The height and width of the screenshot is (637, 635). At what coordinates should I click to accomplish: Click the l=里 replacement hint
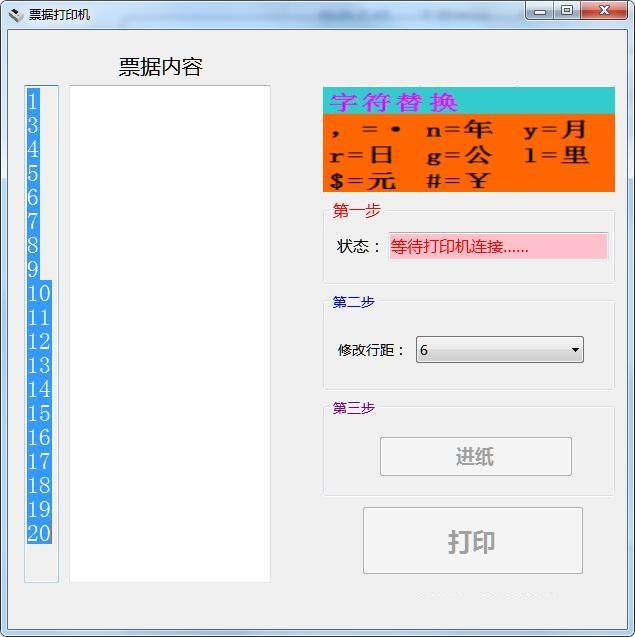point(556,155)
